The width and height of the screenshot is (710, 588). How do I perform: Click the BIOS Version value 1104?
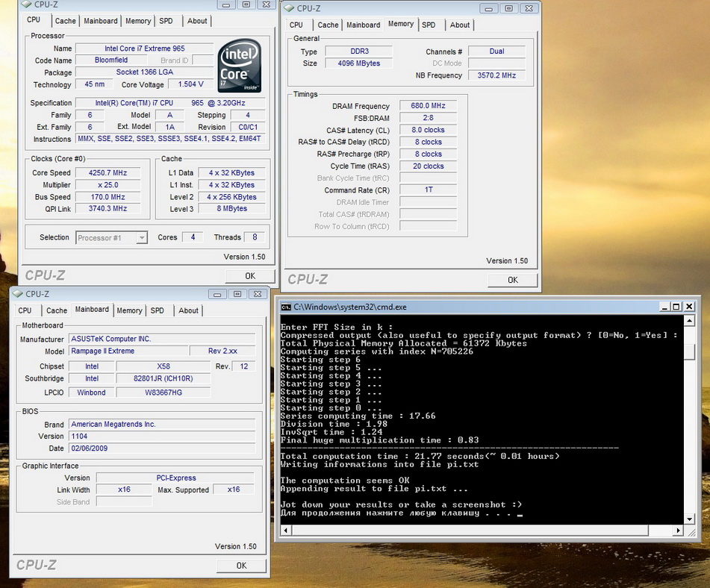point(162,437)
